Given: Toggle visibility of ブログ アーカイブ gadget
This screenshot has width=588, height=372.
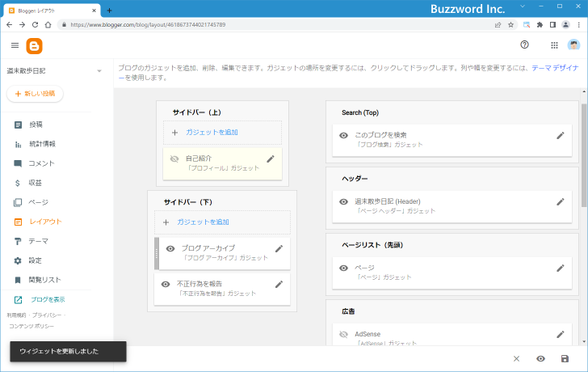Looking at the screenshot, I should (x=170, y=248).
